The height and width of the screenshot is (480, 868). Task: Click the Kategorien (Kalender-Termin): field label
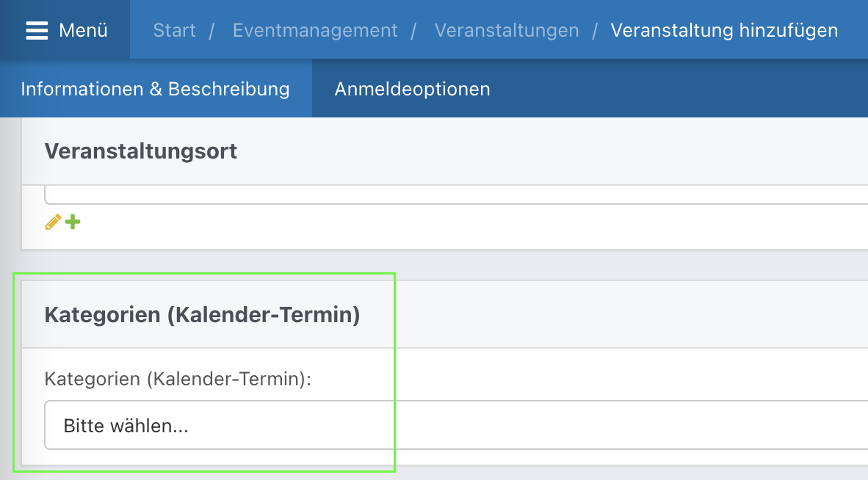(178, 379)
